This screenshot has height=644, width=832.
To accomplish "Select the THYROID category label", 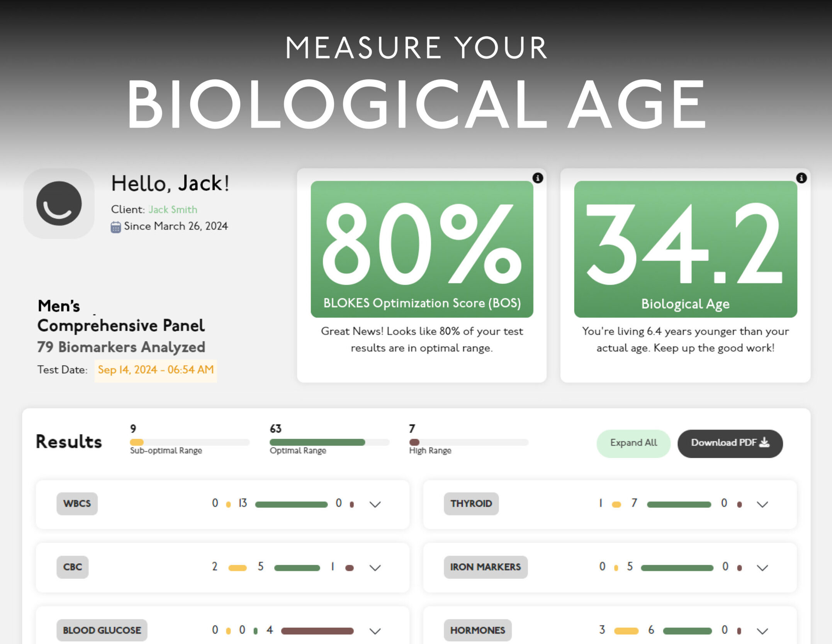I will pyautogui.click(x=471, y=503).
